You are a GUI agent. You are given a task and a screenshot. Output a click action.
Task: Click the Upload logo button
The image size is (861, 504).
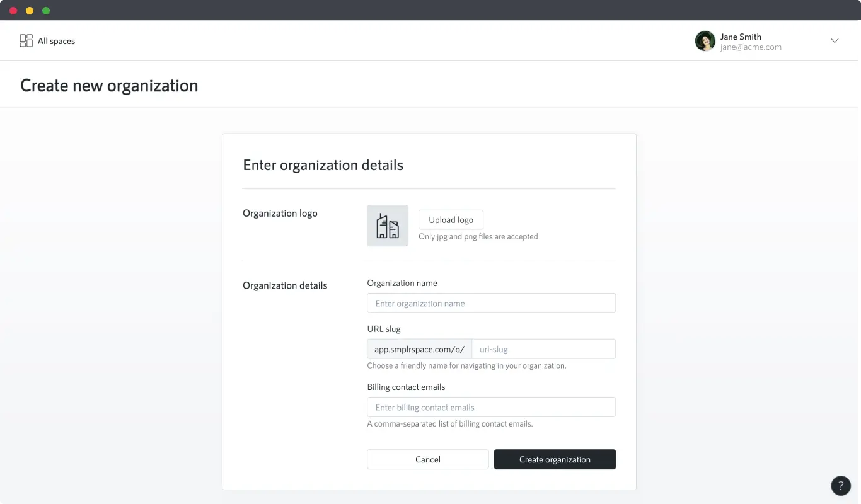pyautogui.click(x=451, y=220)
